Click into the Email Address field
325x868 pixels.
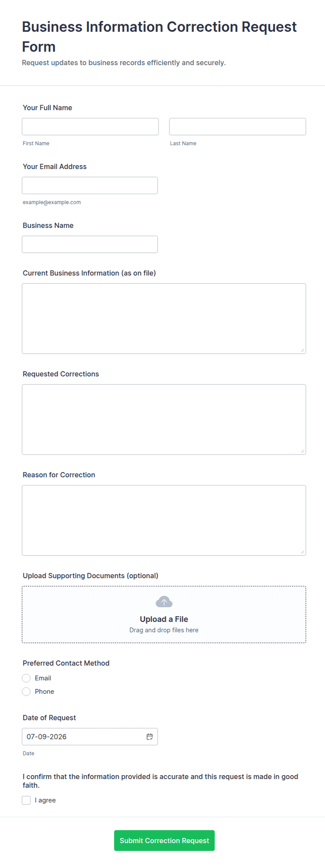(x=90, y=185)
